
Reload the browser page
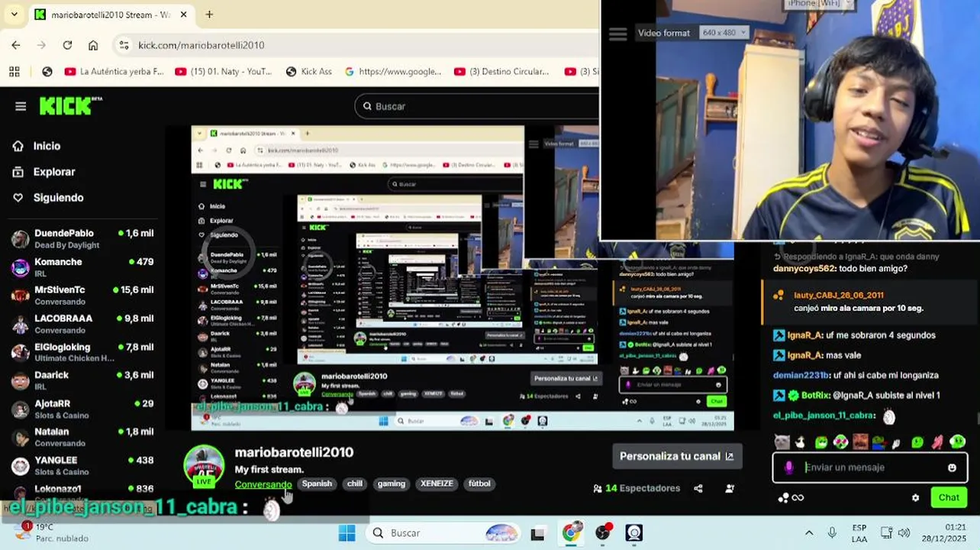67,45
